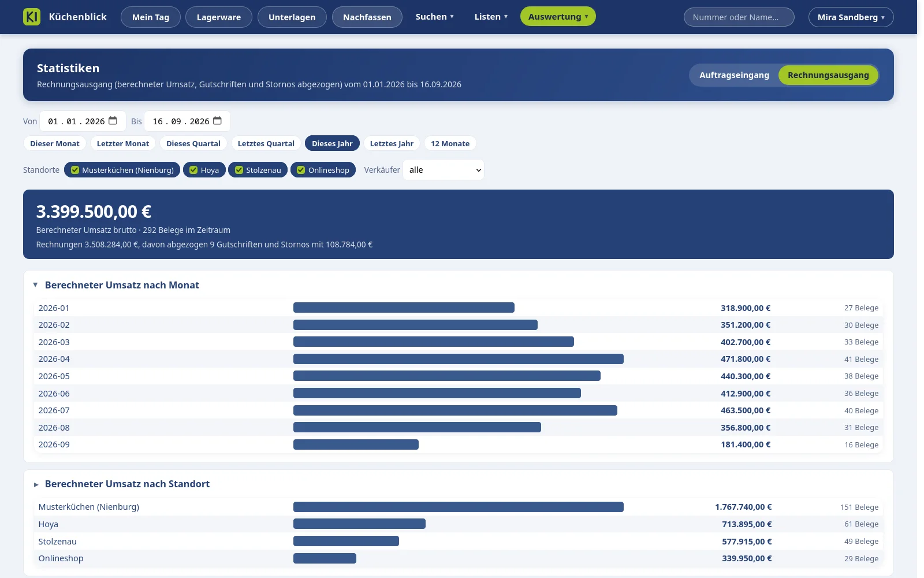Click the Hoya revenue bar

coord(359,524)
